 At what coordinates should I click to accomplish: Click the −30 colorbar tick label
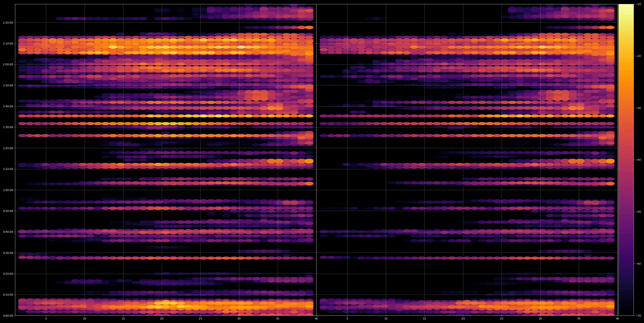(x=638, y=108)
